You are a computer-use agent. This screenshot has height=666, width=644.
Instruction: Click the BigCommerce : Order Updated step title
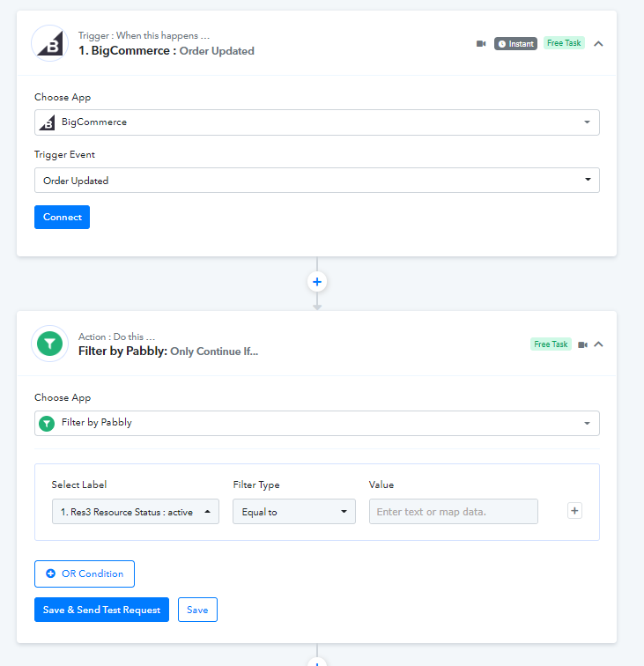(x=167, y=50)
